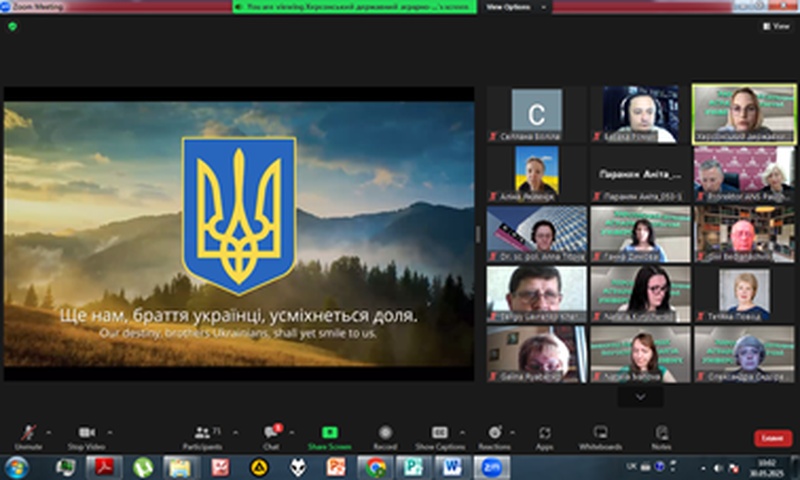Click the volume icon in system tray
This screenshot has height=480, width=800.
718,468
